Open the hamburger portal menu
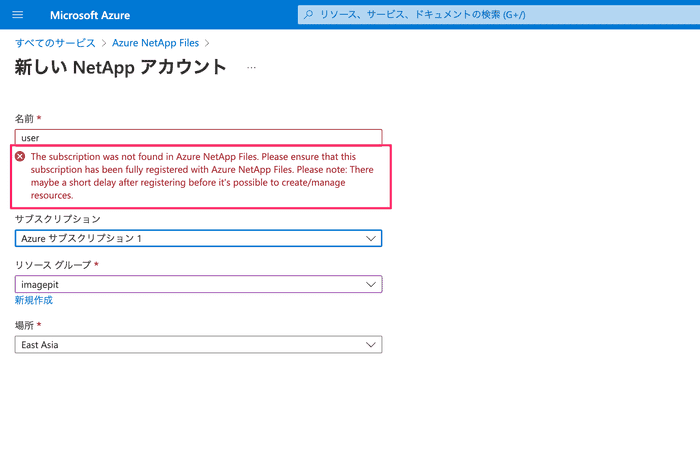Image resolution: width=700 pixels, height=475 pixels. click(x=17, y=15)
